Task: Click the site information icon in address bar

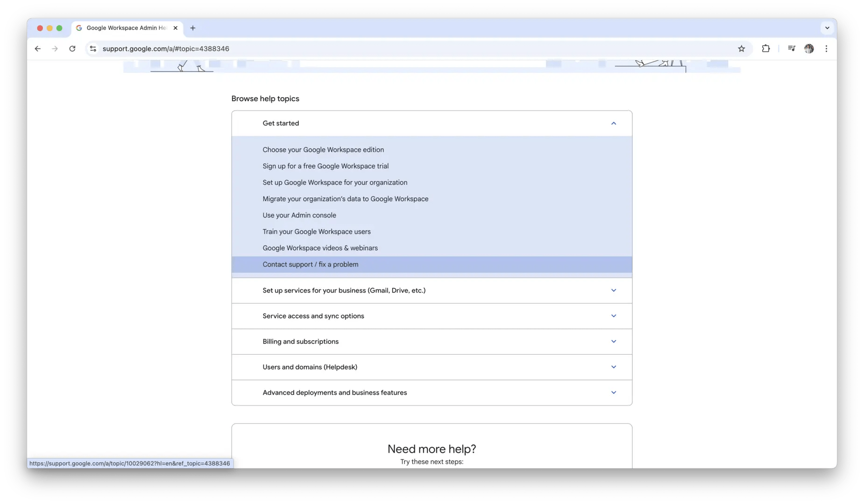Action: tap(93, 49)
